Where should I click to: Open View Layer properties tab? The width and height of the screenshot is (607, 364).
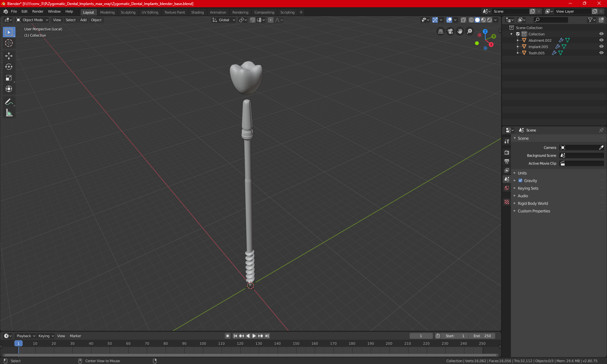pos(507,170)
